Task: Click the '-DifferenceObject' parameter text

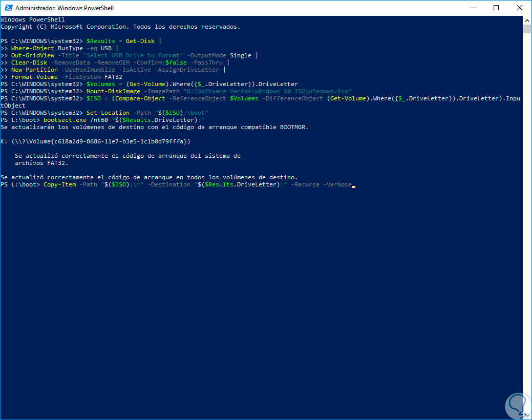Action: click(292, 98)
